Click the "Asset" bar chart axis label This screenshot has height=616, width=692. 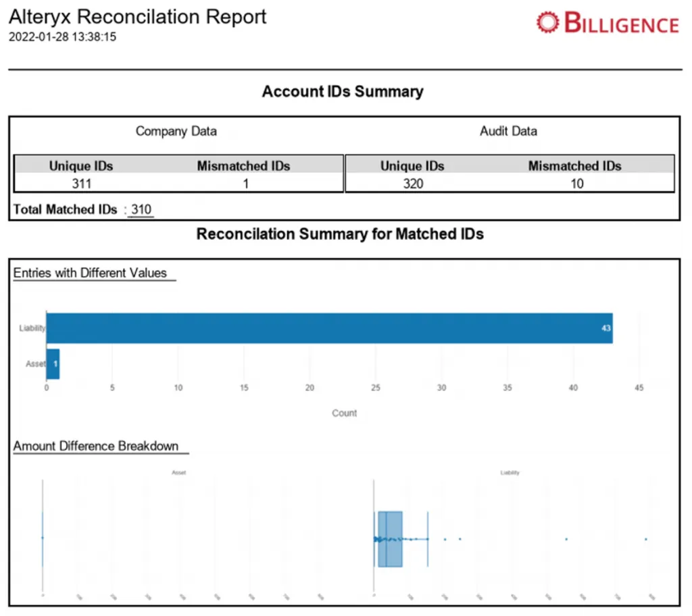(x=36, y=364)
